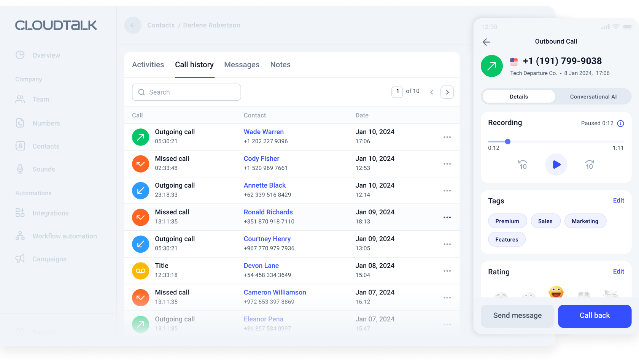Click the recording progress slider handle
639x364 pixels.
507,142
